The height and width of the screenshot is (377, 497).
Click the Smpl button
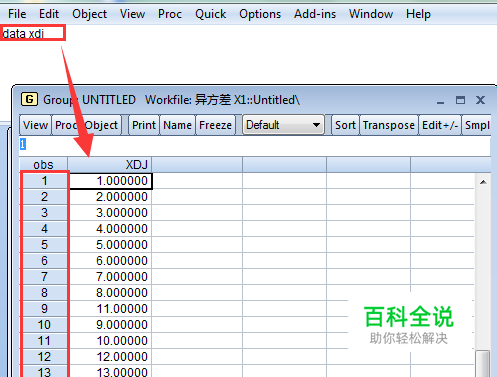point(477,125)
